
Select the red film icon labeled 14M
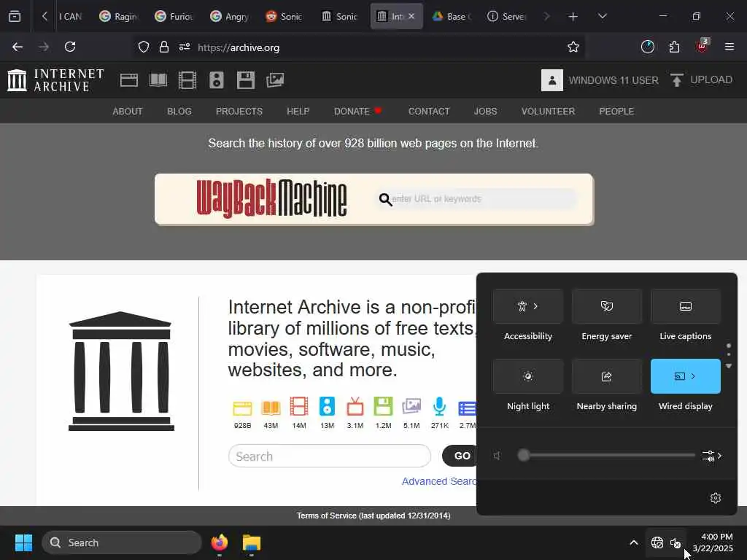(298, 407)
